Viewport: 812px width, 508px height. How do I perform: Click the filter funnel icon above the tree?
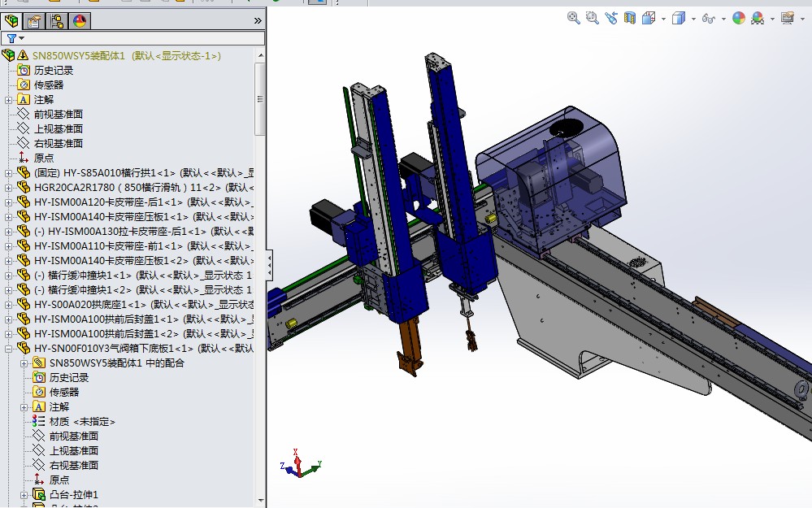click(12, 37)
